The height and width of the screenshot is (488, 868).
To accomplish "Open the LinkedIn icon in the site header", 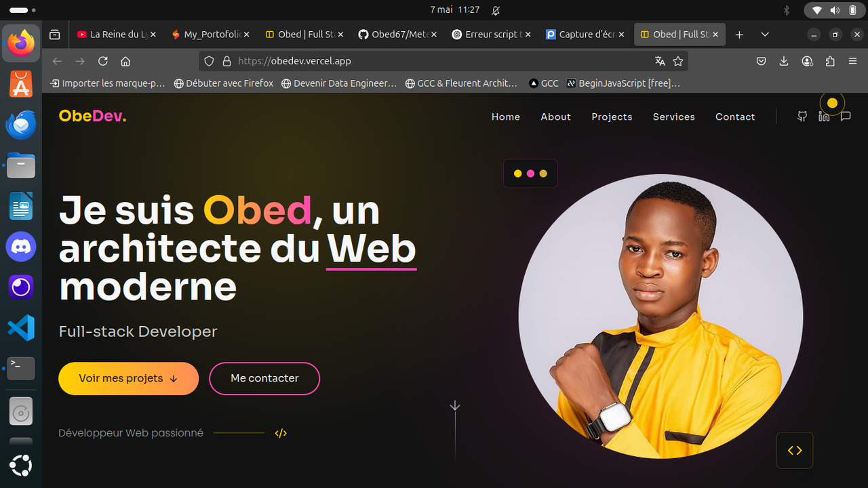I will point(824,117).
